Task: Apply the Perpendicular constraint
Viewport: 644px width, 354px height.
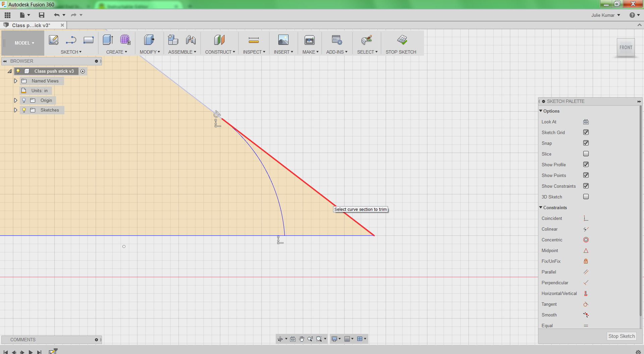Action: 586,283
